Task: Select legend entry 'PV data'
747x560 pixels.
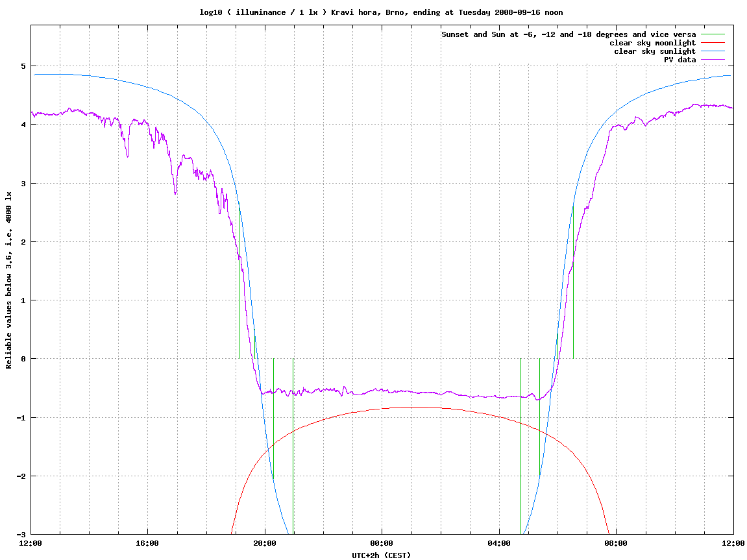Action: point(680,60)
